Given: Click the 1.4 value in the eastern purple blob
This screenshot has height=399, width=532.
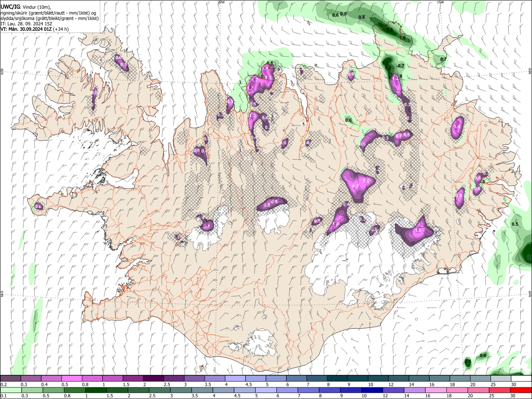Looking at the screenshot, I should point(458,126).
